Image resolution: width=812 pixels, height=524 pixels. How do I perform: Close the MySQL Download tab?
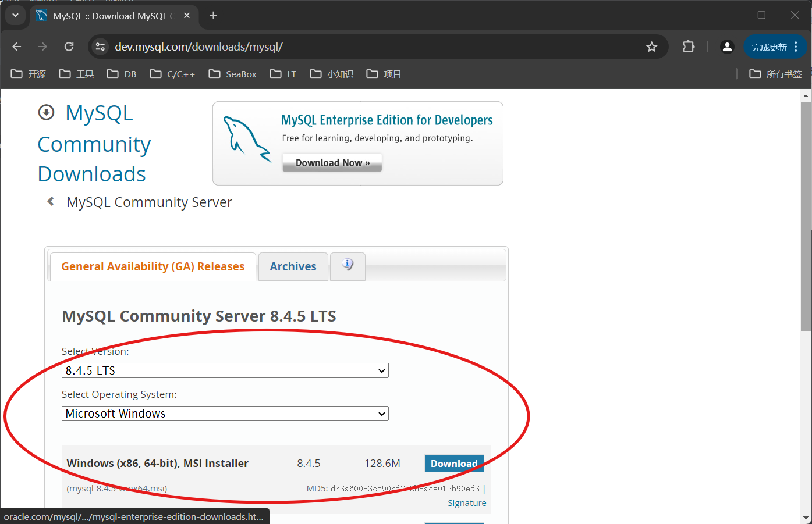tap(187, 16)
